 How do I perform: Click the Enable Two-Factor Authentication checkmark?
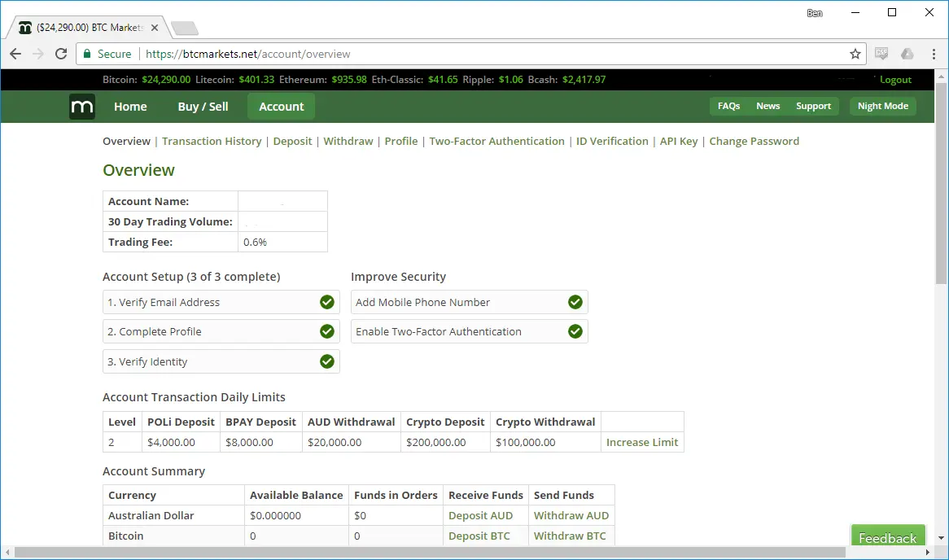coord(575,331)
